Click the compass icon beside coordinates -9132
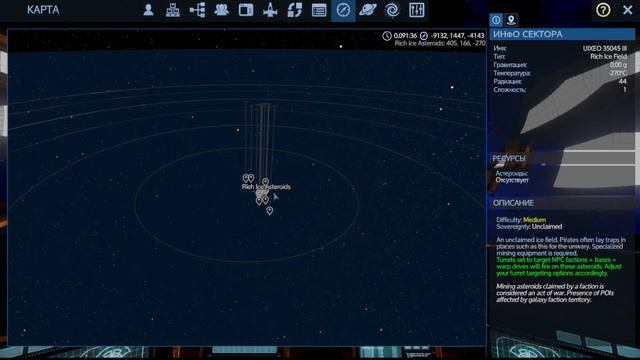 click(x=424, y=36)
